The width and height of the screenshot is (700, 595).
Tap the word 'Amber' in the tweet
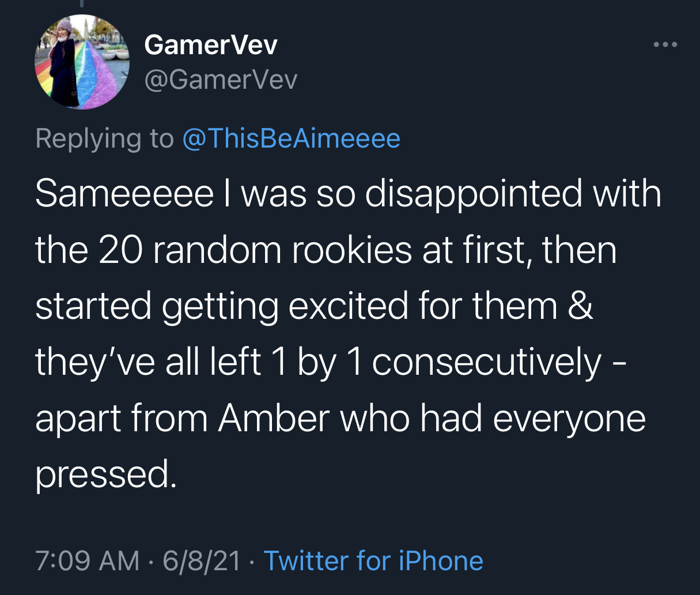[274, 418]
